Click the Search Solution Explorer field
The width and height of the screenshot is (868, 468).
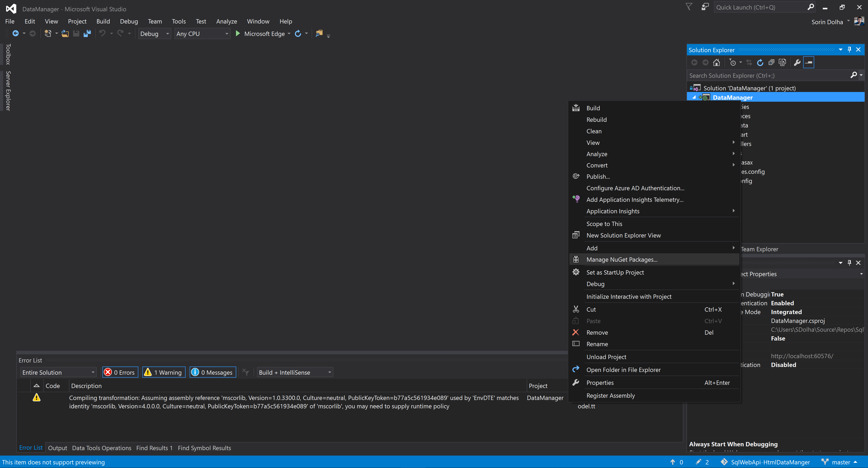pyautogui.click(x=768, y=75)
